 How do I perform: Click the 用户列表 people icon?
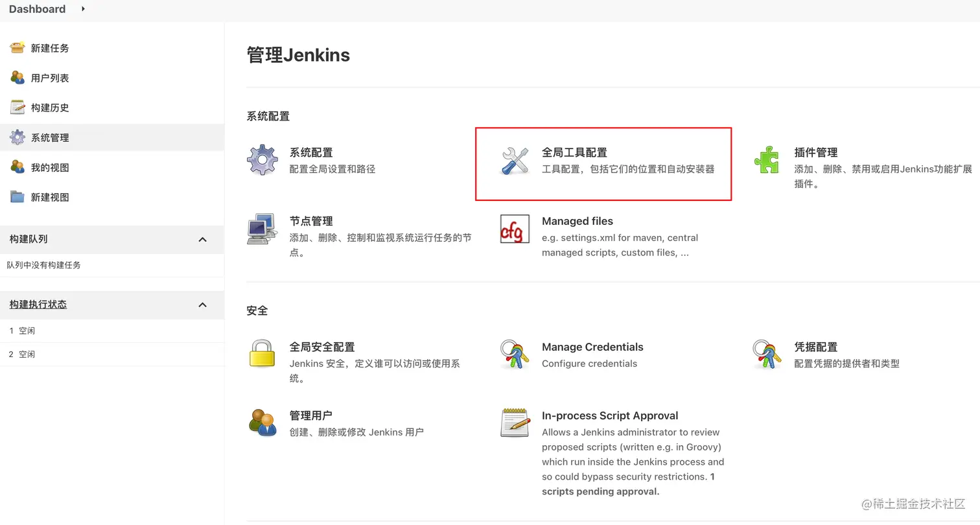click(17, 77)
